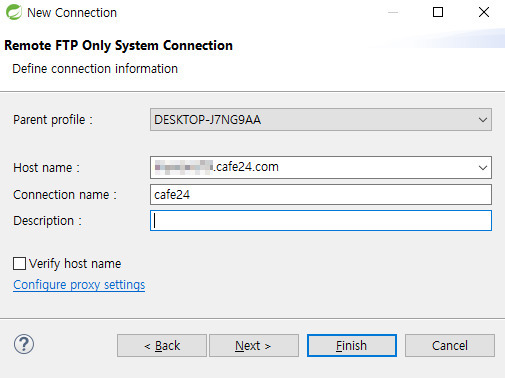Close the New Connection dialog
Image resolution: width=505 pixels, height=378 pixels.
tap(484, 12)
